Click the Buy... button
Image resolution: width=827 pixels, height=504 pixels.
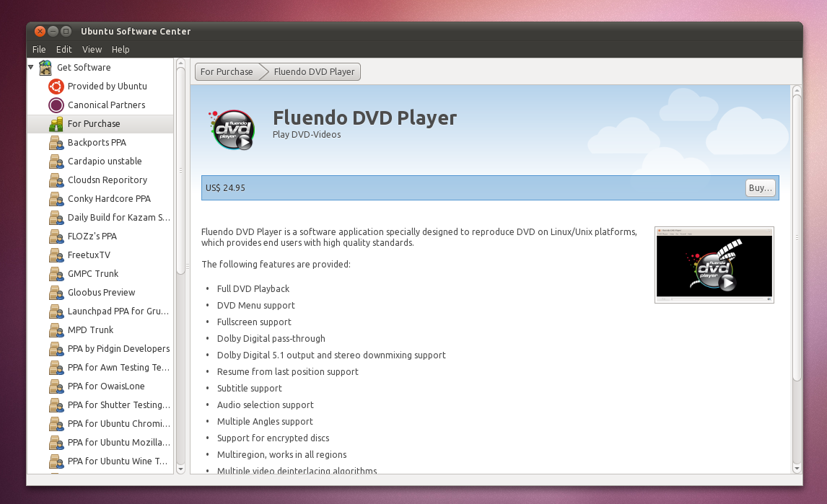760,187
